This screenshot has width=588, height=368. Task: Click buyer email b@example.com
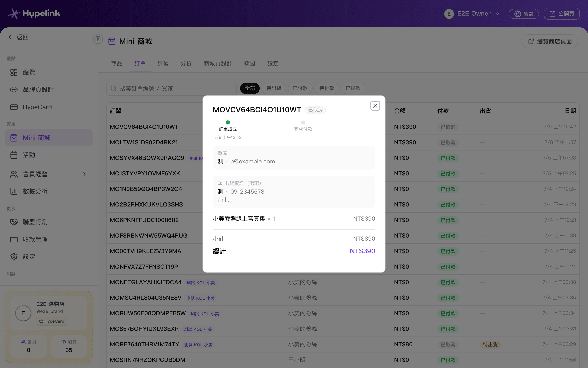click(x=253, y=161)
